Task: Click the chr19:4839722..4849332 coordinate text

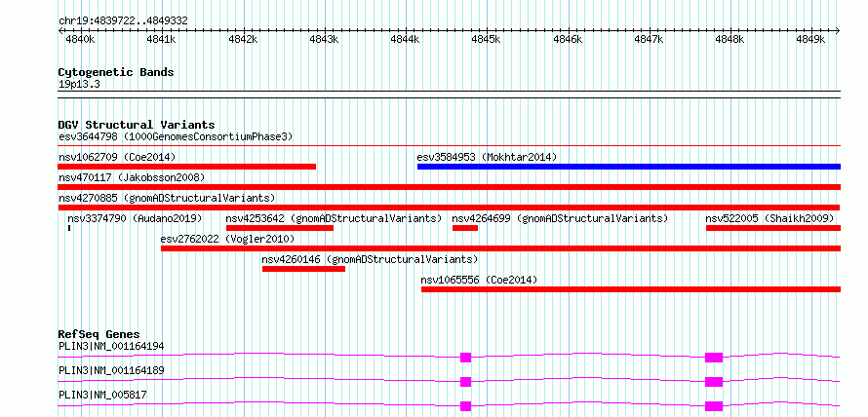Action: [123, 21]
